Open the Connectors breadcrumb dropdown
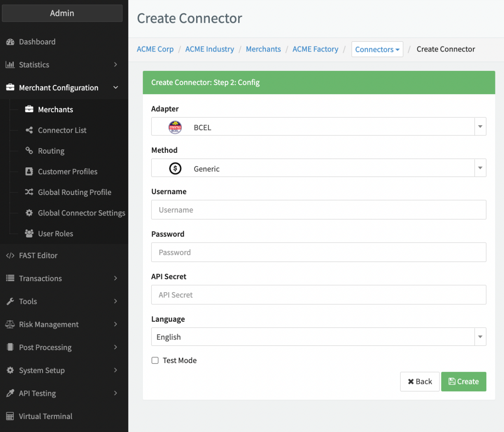 pos(377,49)
